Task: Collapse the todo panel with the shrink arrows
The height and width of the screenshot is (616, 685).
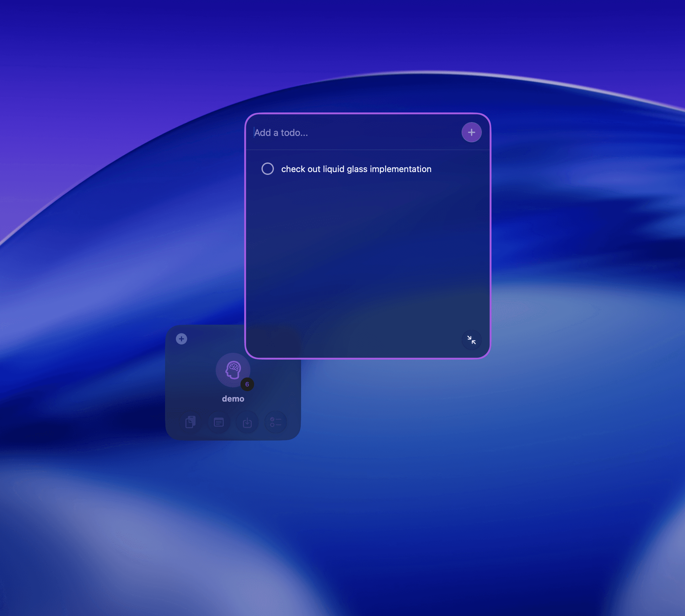Action: point(471,340)
